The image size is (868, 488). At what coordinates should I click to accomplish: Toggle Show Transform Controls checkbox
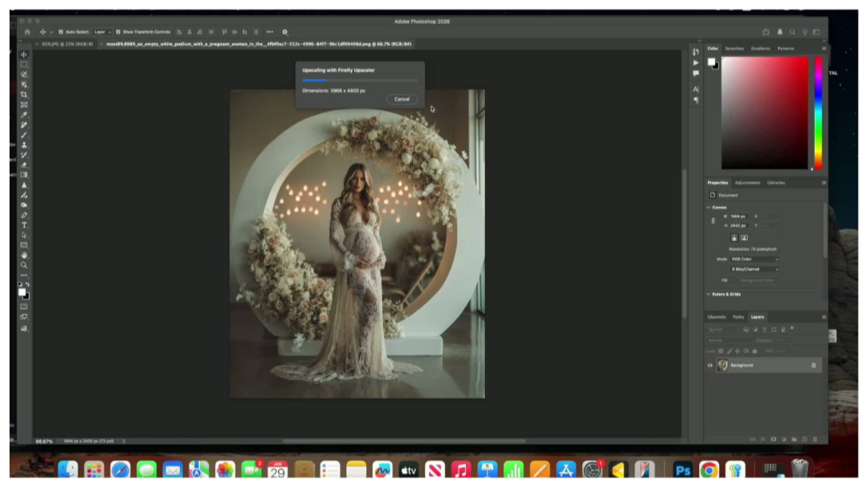119,32
